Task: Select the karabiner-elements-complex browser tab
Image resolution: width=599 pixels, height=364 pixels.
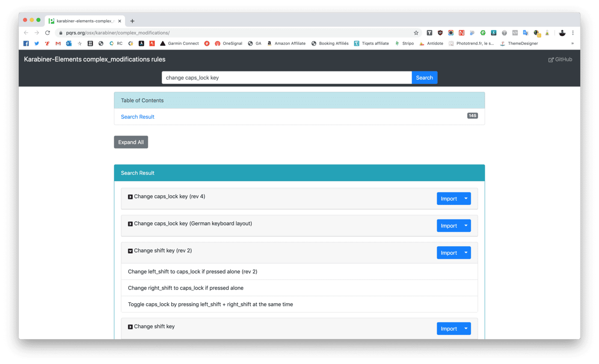Action: coord(84,21)
